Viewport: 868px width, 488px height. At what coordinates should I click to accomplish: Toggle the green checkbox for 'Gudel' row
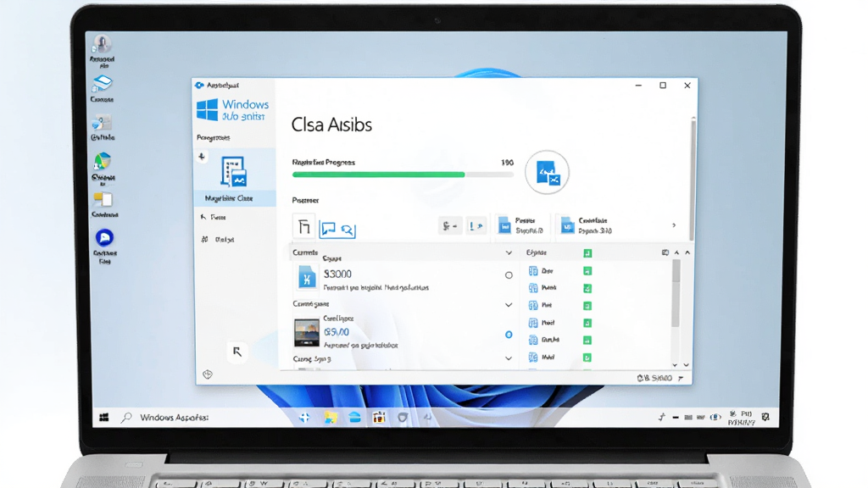coord(587,341)
